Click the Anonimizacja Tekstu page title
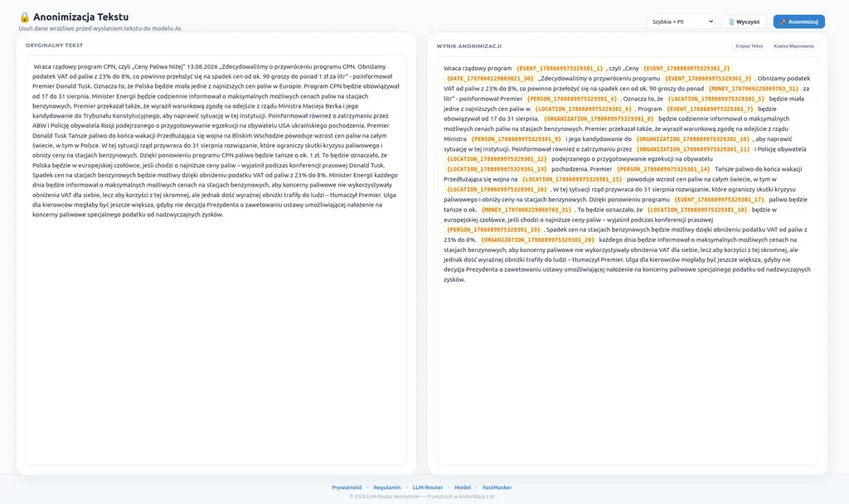Image resolution: width=849 pixels, height=504 pixels. pos(80,17)
